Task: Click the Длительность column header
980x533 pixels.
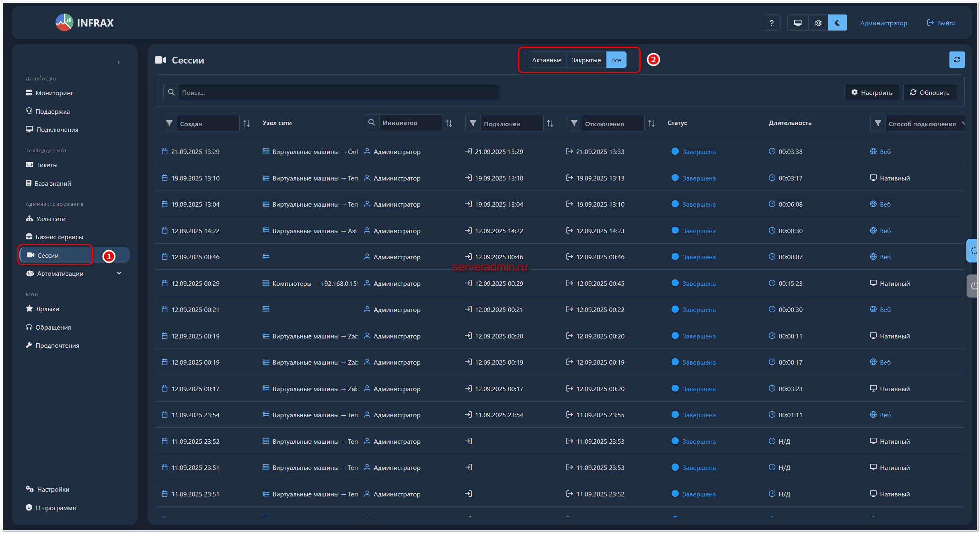Action: click(x=790, y=123)
